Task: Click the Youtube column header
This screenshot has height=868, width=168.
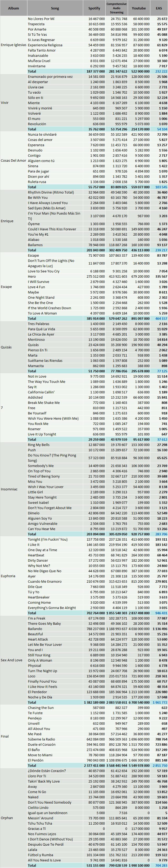Action: [139, 8]
